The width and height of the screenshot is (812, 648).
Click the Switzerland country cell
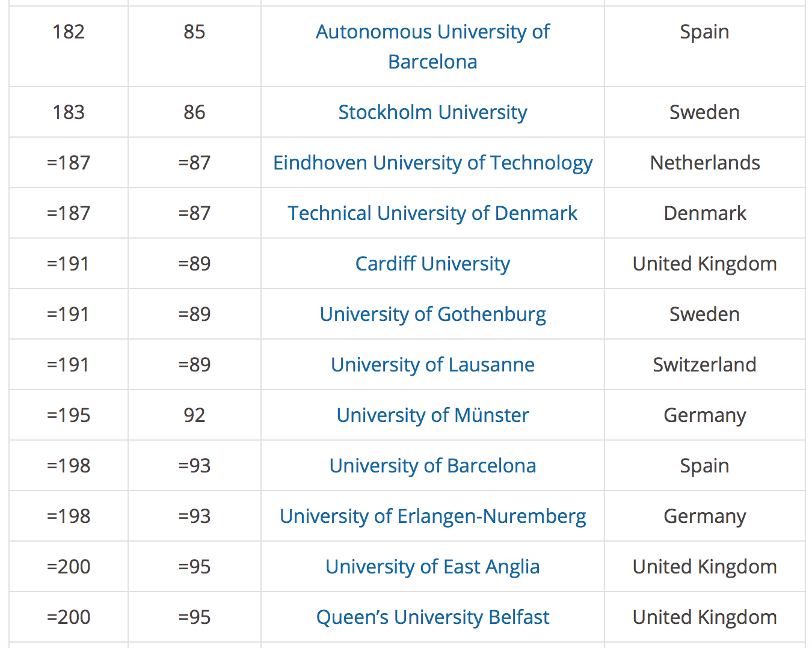[704, 365]
